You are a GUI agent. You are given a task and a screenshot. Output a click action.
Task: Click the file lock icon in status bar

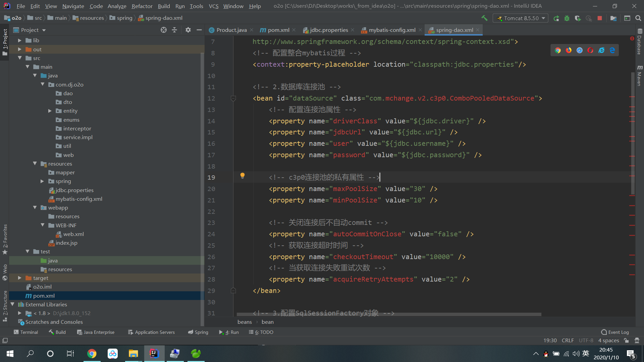pyautogui.click(x=626, y=341)
